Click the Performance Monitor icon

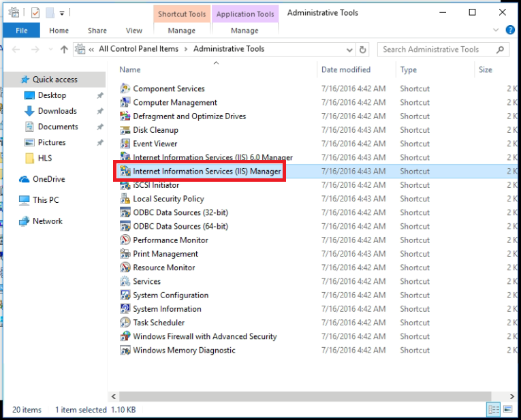click(x=125, y=240)
